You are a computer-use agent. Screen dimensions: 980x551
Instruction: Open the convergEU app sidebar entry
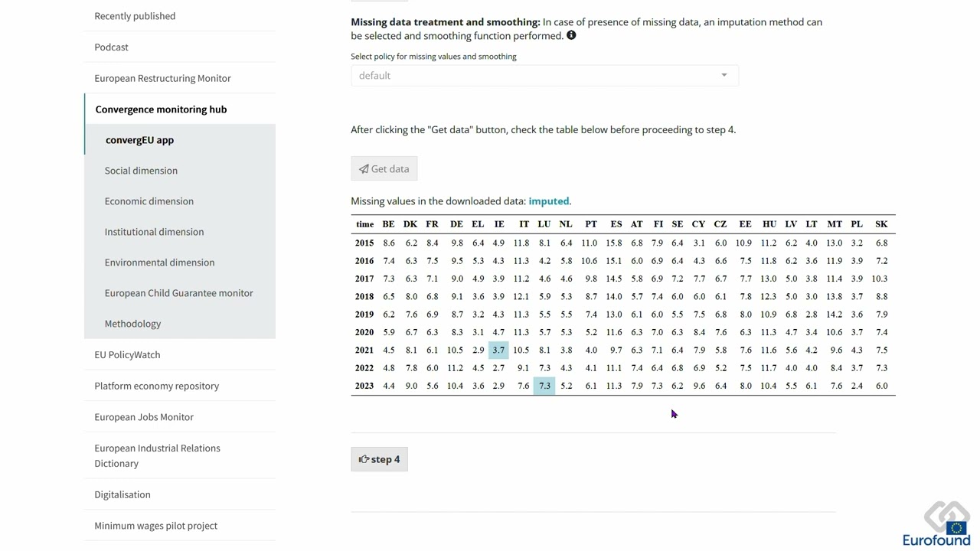(139, 140)
